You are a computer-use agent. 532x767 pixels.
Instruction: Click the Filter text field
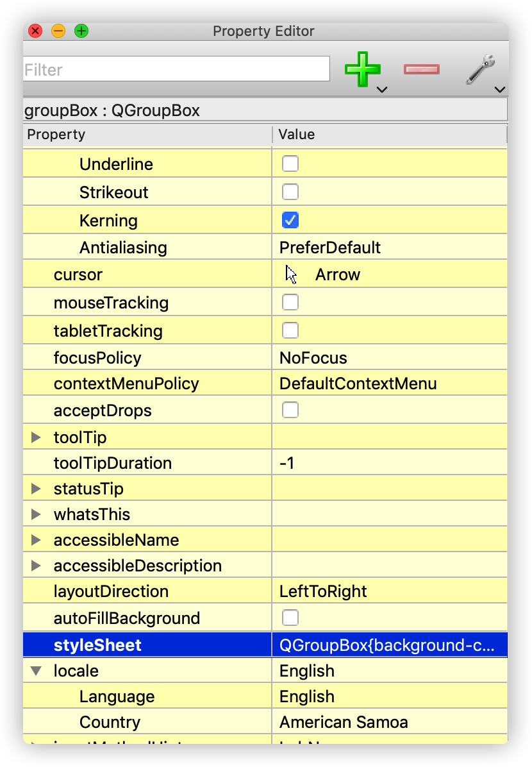tap(176, 69)
